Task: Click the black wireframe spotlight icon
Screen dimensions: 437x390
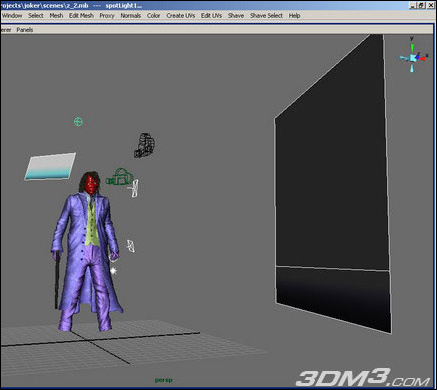Action: click(144, 145)
